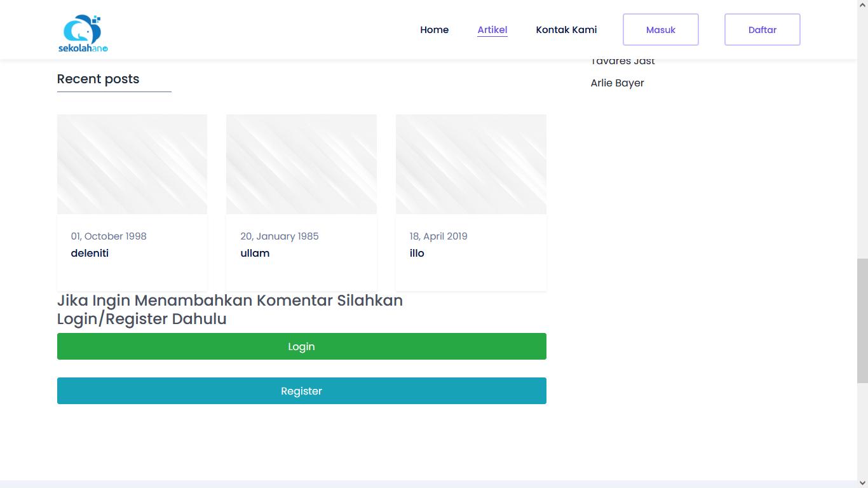Open the post titled illo

pos(417,253)
